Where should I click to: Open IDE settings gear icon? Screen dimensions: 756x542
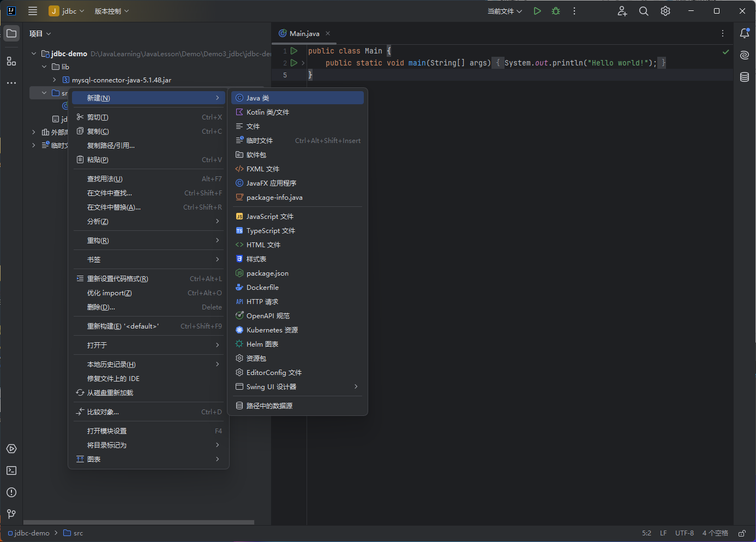pyautogui.click(x=665, y=11)
